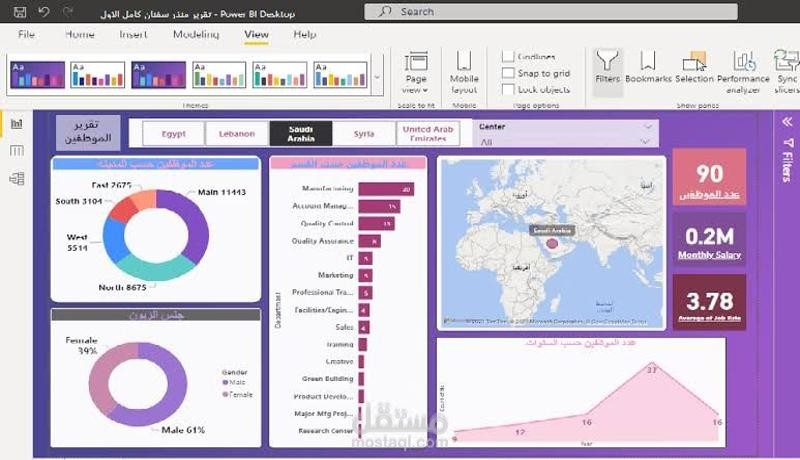The width and height of the screenshot is (800, 460).
Task: Switch to Data table view in sidebar
Action: tap(16, 150)
